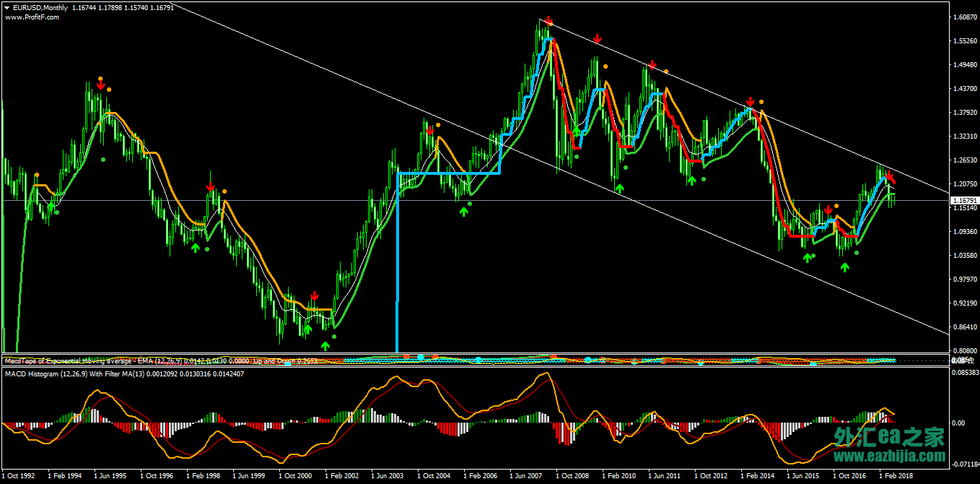
Task: Click the 0.97970 price scale label
Action: coord(964,280)
